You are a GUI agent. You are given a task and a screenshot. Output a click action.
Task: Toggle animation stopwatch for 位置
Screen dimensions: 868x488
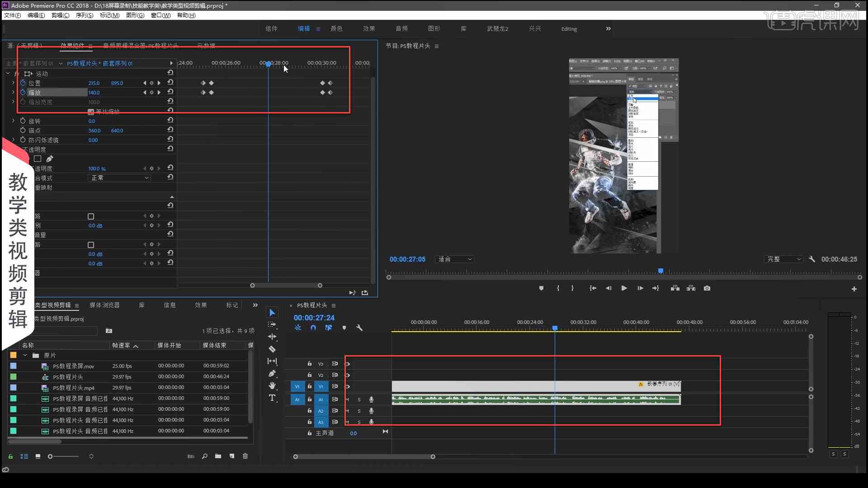pos(23,83)
